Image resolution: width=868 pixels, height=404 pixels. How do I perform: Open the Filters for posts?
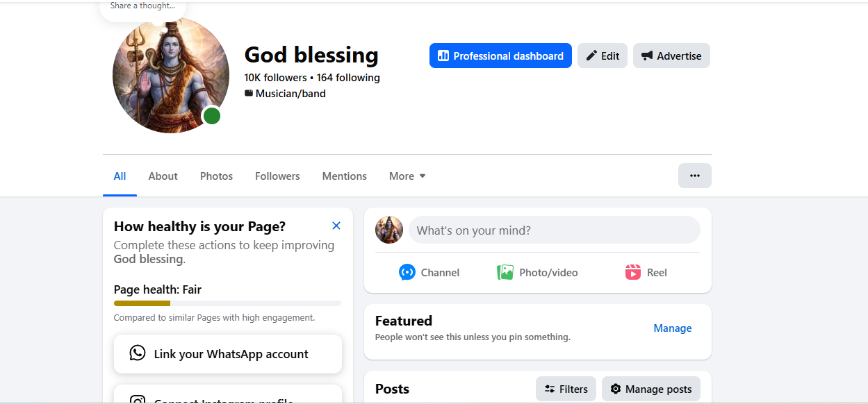[566, 389]
